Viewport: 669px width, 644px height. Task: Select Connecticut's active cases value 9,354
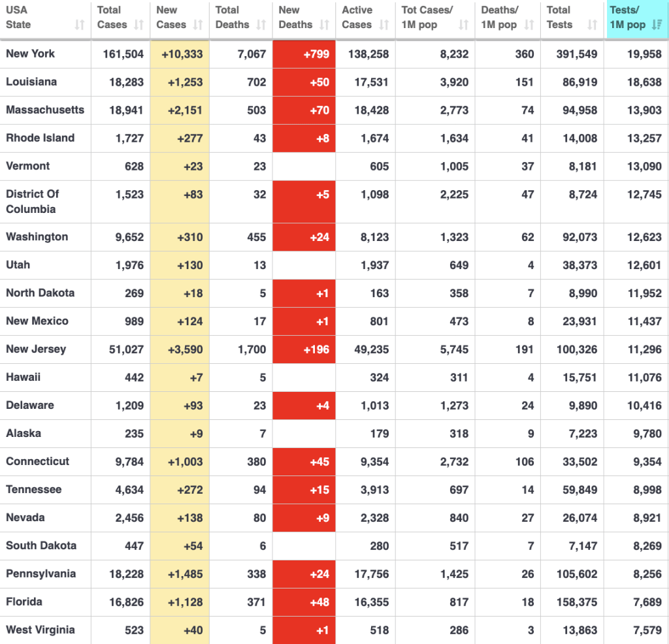[371, 462]
